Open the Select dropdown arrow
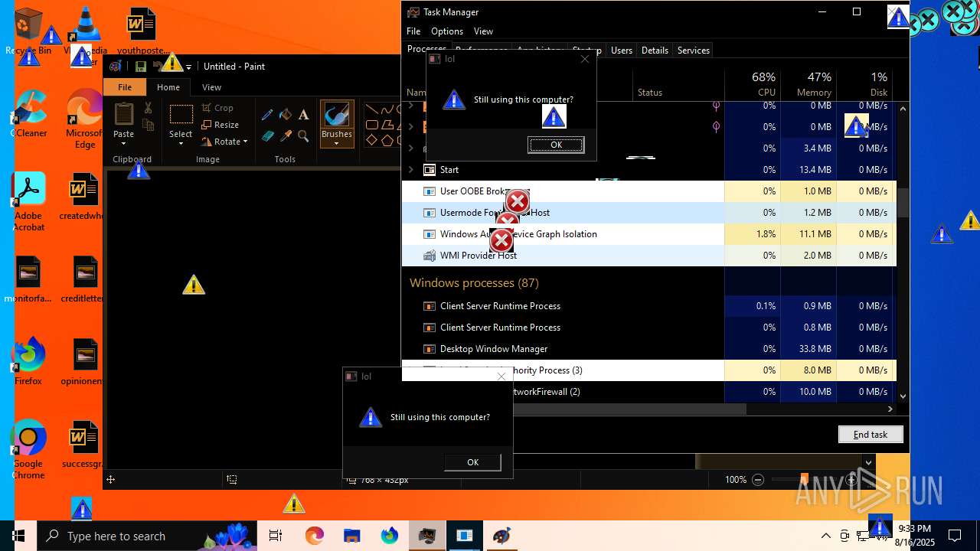The height and width of the screenshot is (551, 980). click(x=181, y=144)
